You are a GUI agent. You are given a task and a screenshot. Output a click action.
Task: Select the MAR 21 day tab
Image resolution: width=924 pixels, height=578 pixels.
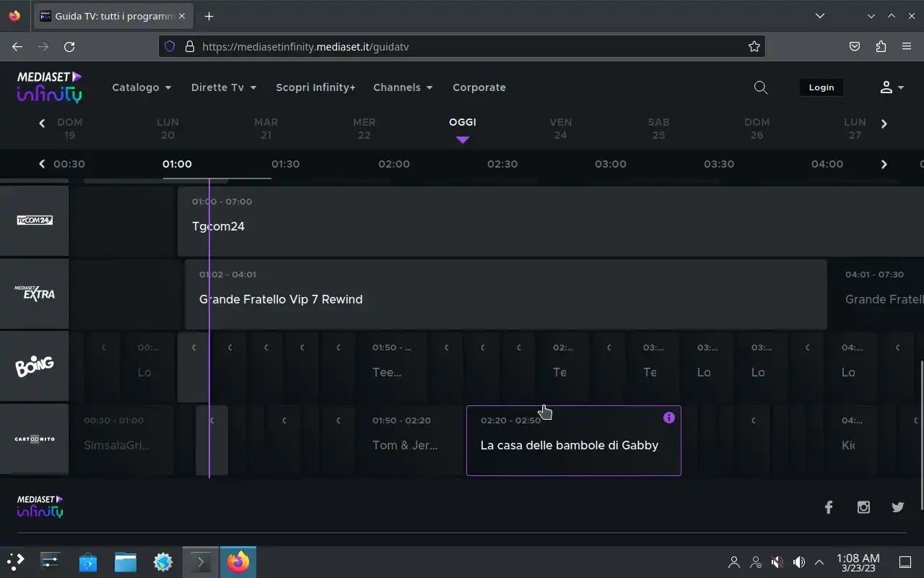[x=266, y=129]
